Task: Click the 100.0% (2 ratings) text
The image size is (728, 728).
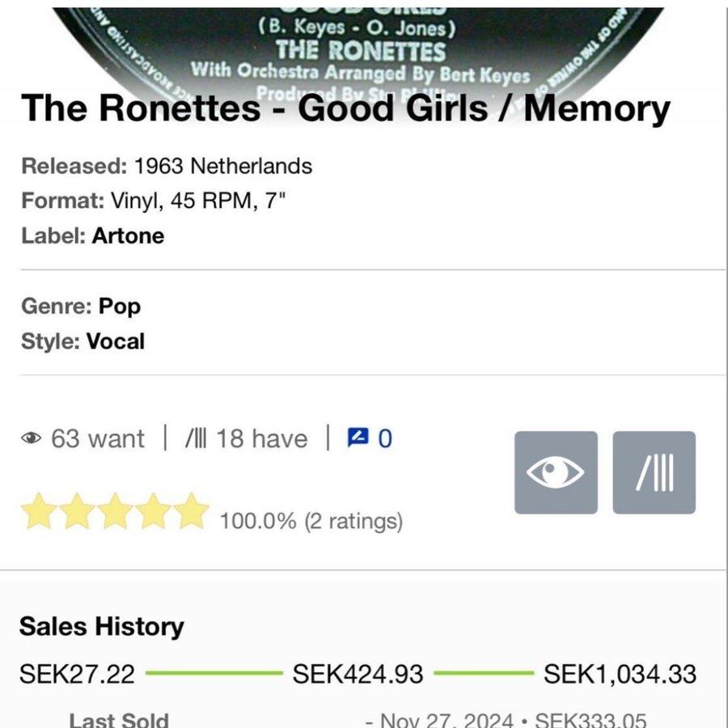Action: pyautogui.click(x=311, y=521)
